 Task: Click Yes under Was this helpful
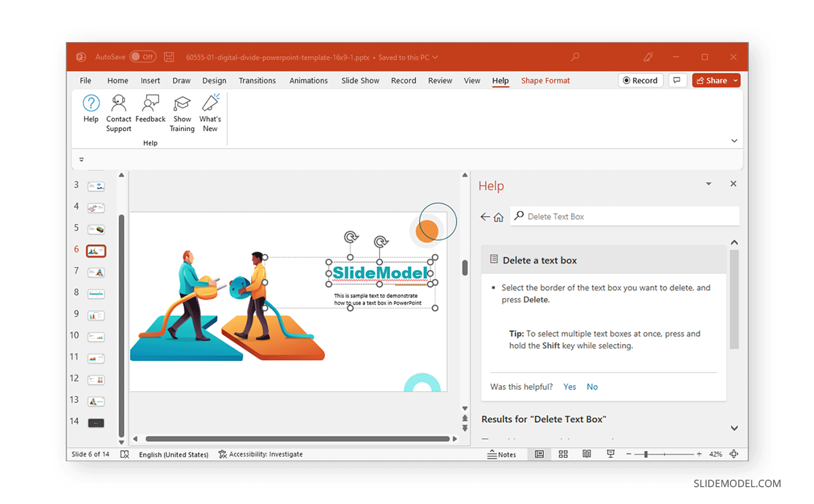click(569, 386)
